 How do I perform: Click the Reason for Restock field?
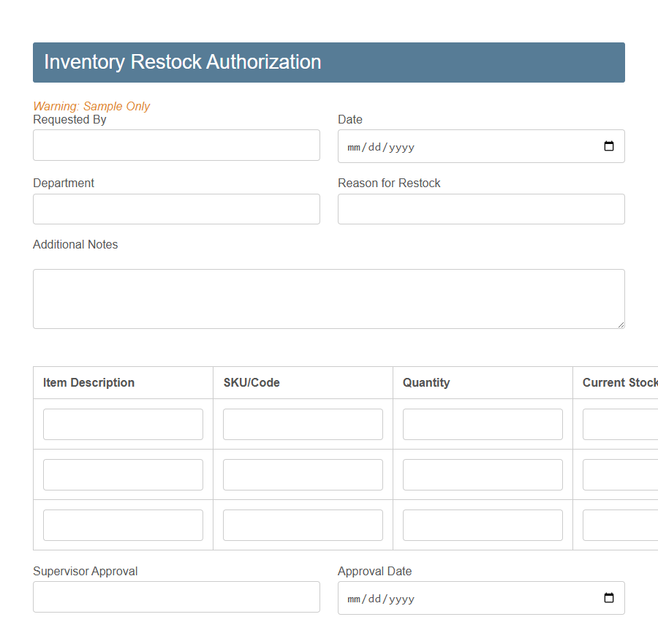(480, 209)
